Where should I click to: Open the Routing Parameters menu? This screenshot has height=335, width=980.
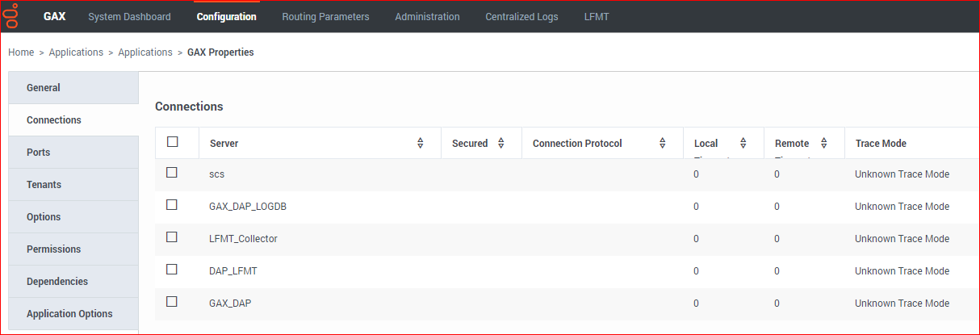[325, 16]
